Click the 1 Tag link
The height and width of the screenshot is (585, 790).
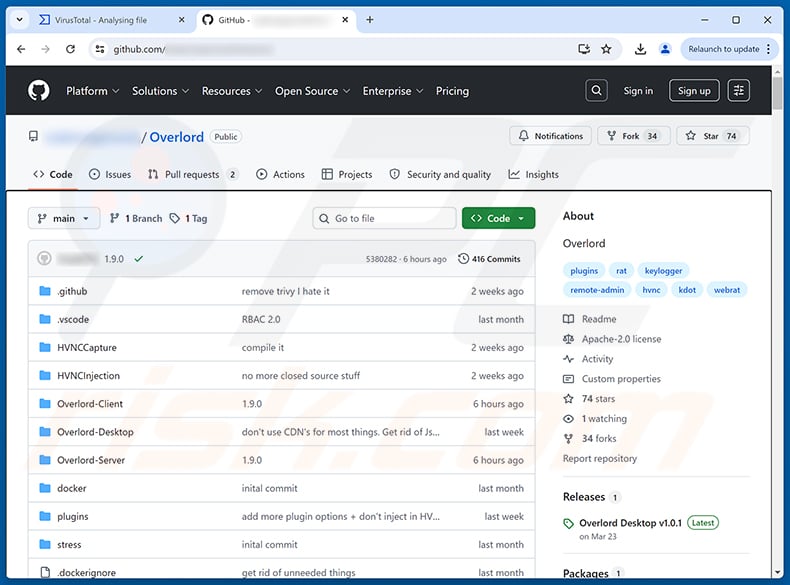click(x=188, y=218)
